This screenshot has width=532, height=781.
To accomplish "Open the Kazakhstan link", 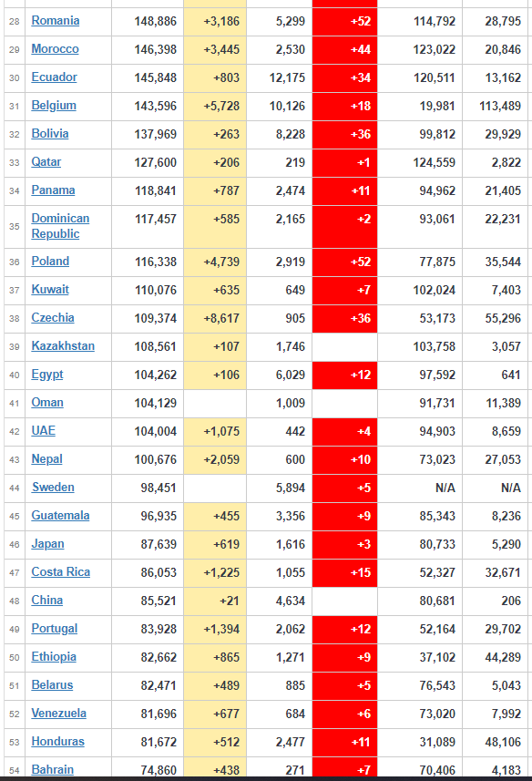I will tap(63, 346).
